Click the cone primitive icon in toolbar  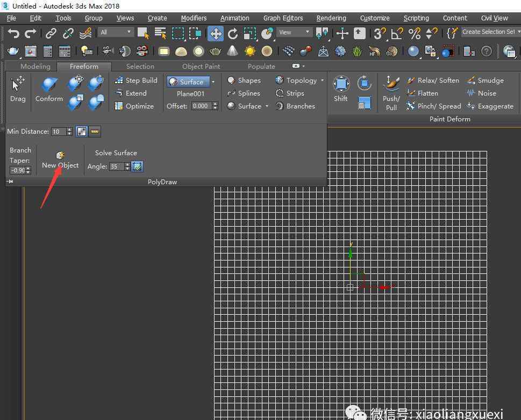[x=233, y=51]
